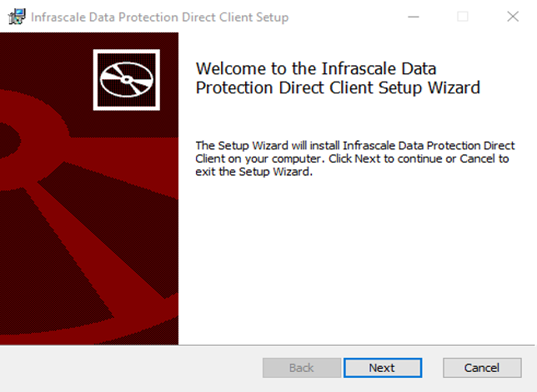The width and height of the screenshot is (537, 392).
Task: Close the setup window with the X
Action: 512,17
